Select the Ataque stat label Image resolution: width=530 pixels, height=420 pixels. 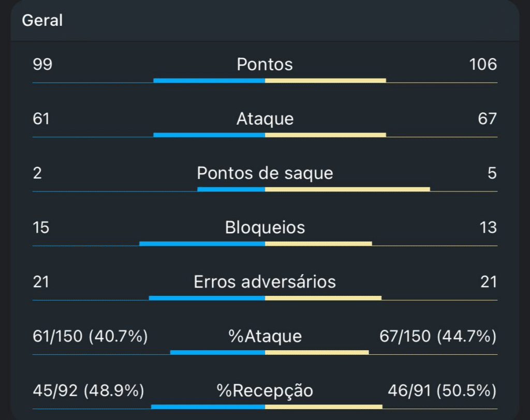(x=264, y=119)
